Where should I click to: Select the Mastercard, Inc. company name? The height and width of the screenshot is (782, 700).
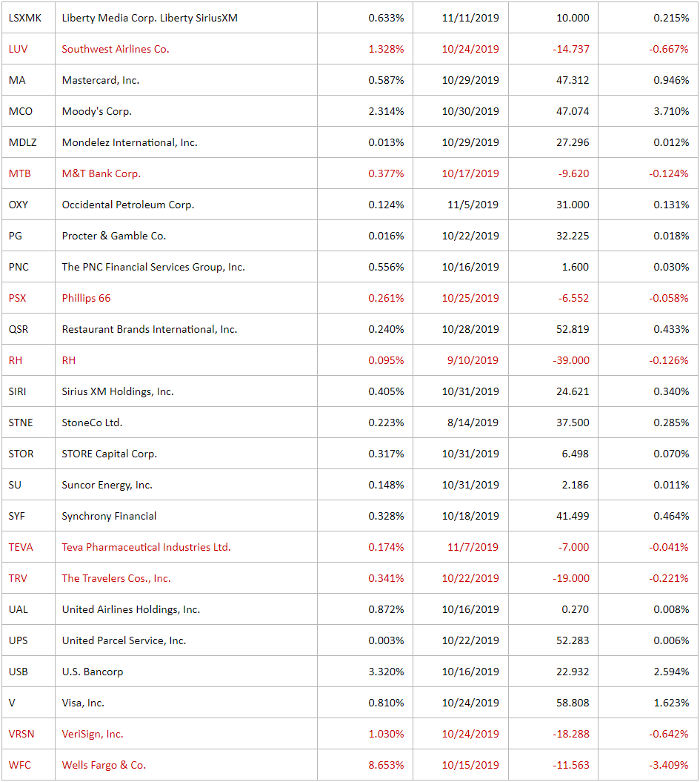point(100,80)
